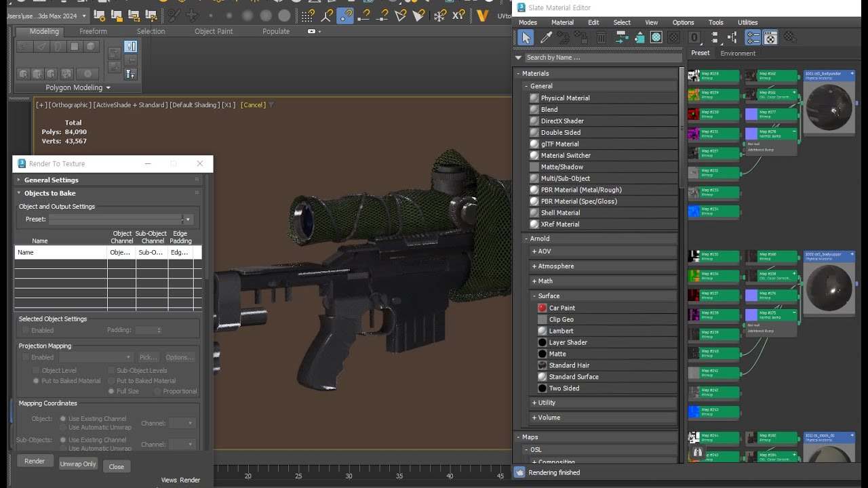Toggle Show Shaded Material in Viewport icon
Viewport: 868px width, 488px height.
(656, 38)
